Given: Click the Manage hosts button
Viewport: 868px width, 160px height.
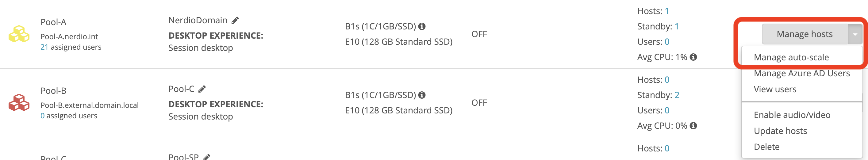Looking at the screenshot, I should (x=805, y=34).
